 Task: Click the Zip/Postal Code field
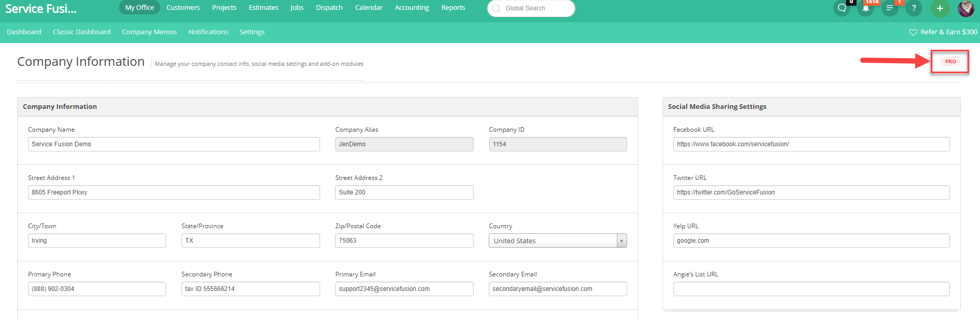coord(404,241)
